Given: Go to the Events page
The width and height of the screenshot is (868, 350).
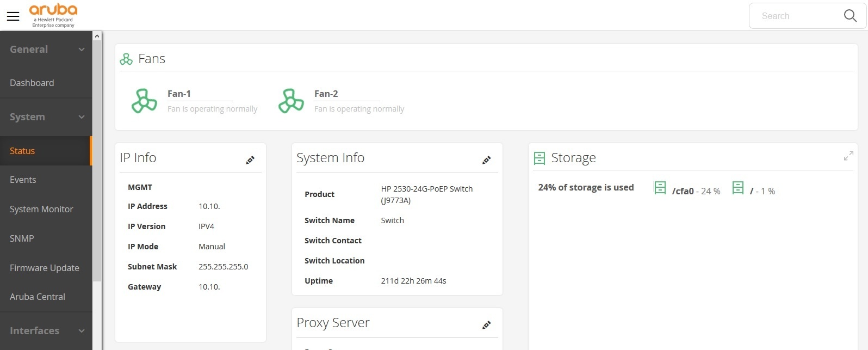Looking at the screenshot, I should coord(23,180).
